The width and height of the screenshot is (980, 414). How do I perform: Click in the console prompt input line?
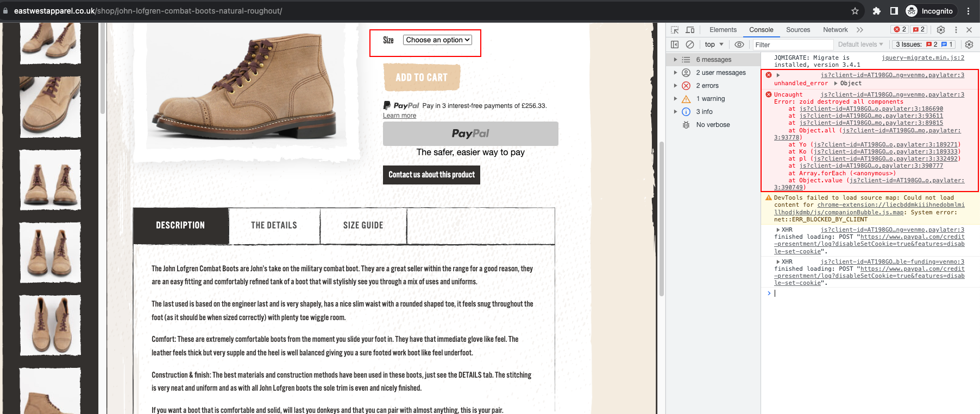(x=875, y=294)
